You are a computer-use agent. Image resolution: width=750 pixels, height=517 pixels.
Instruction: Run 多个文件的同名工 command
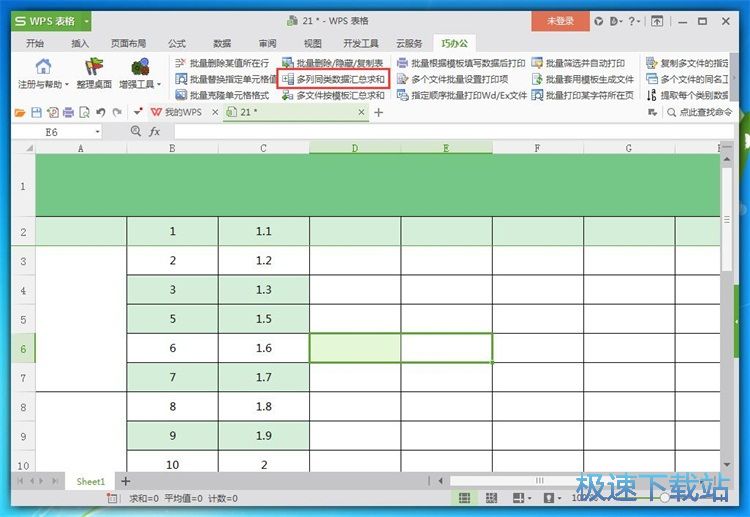coord(687,79)
